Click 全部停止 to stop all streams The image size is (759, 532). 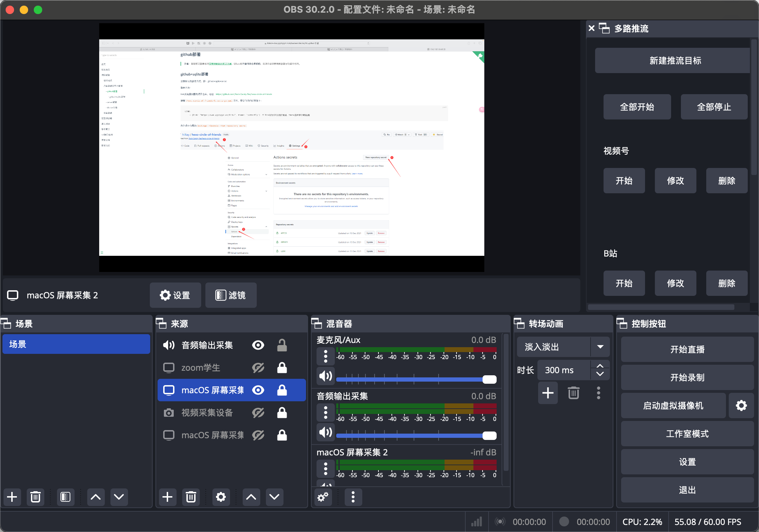(x=714, y=107)
